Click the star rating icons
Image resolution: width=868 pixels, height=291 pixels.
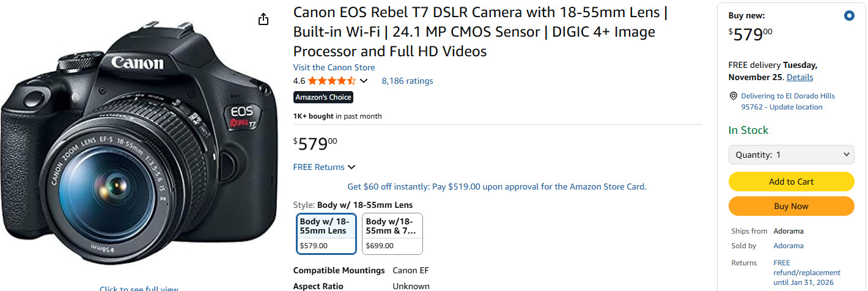(x=331, y=81)
